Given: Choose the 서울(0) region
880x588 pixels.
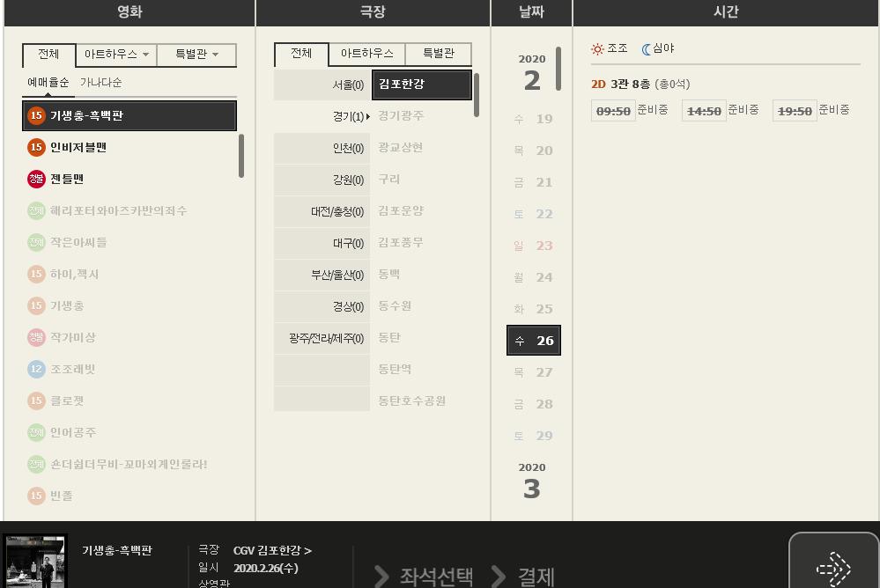Looking at the screenshot, I should click(x=322, y=85).
